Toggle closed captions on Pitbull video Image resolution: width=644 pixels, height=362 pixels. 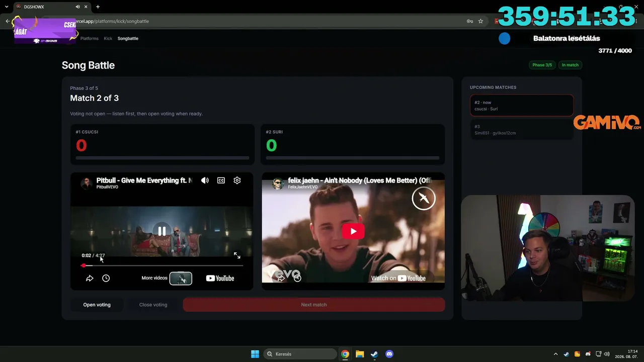point(221,180)
